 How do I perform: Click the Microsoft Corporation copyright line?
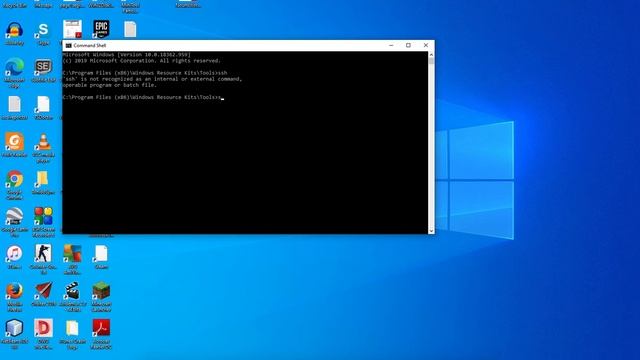[x=142, y=61]
